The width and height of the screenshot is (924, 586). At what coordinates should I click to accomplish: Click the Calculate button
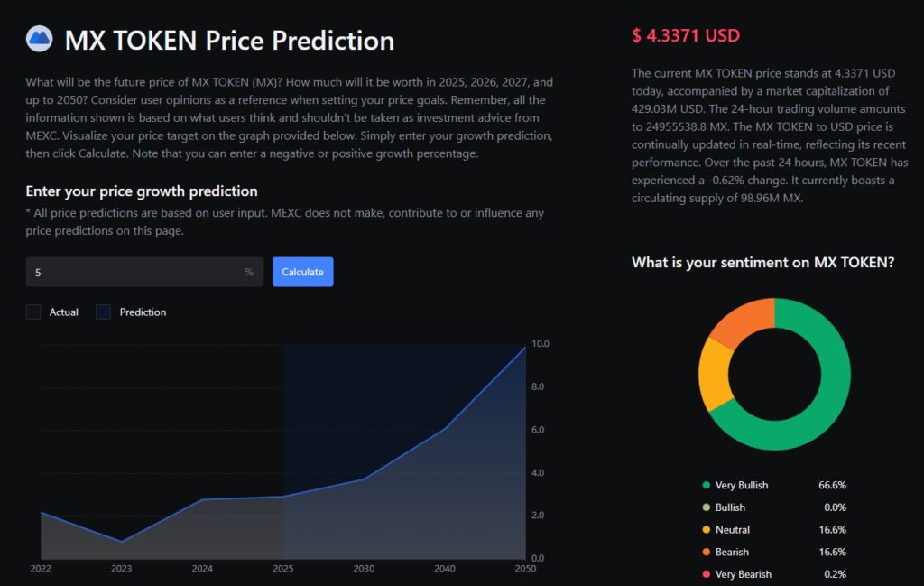coord(302,272)
